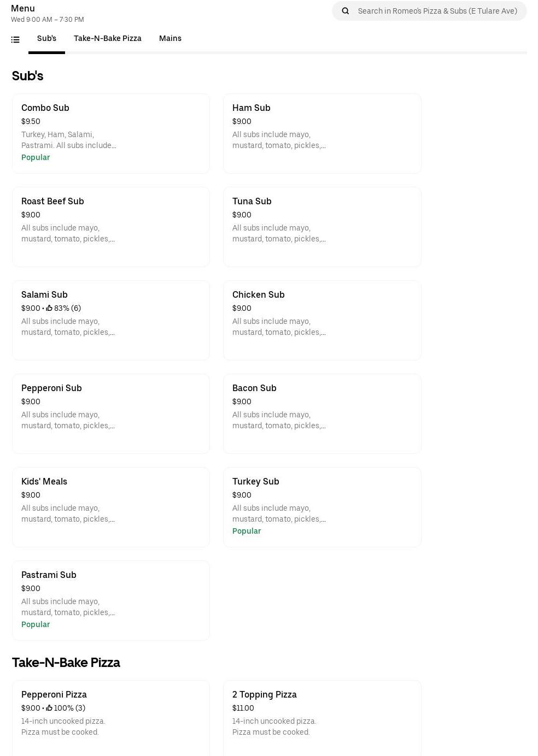The width and height of the screenshot is (538, 756).
Task: Open the Kids' Meals item
Action: (x=111, y=507)
